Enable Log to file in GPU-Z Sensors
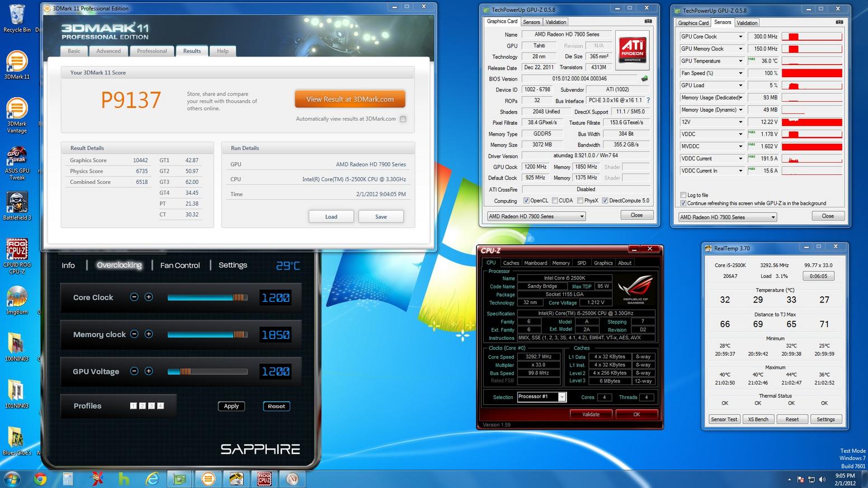868x488 pixels. point(683,195)
